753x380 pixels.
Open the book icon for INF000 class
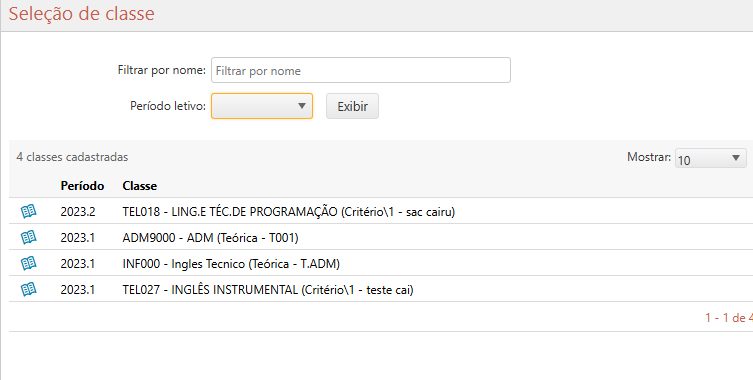[28, 263]
